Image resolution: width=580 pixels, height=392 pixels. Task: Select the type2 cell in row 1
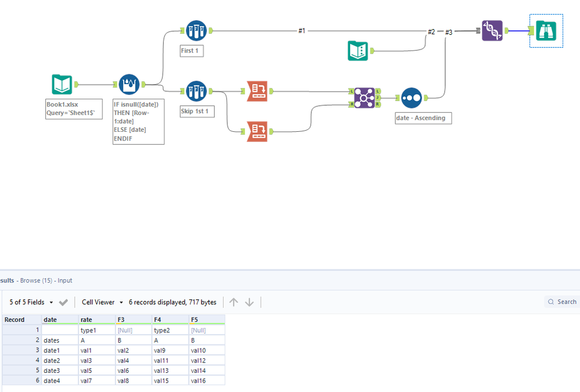tap(170, 330)
